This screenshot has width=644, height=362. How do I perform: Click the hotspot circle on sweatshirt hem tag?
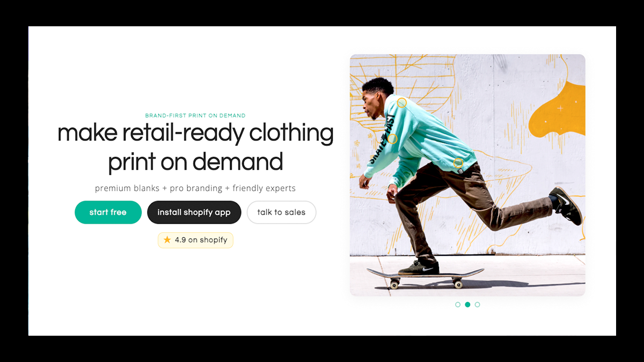tap(458, 163)
